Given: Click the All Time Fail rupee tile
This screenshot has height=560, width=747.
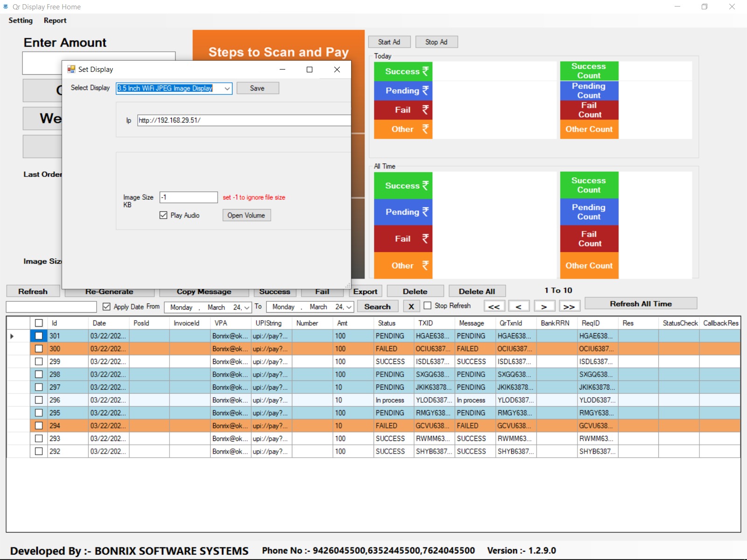Looking at the screenshot, I should [403, 238].
